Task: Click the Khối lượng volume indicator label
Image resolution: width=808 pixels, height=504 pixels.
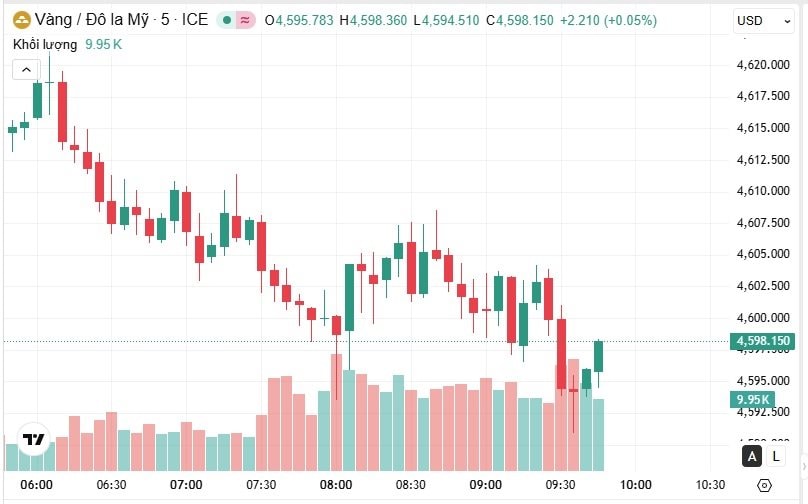Action: (x=45, y=44)
